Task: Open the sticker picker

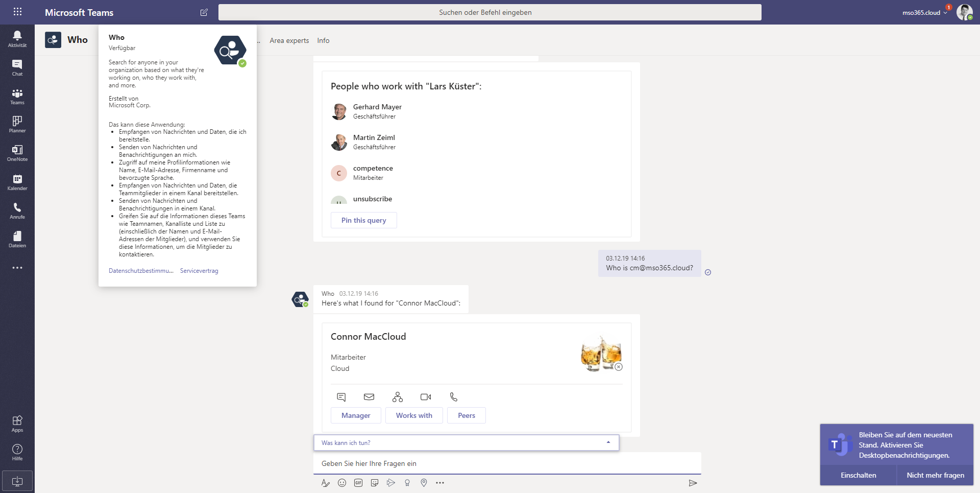Action: [375, 483]
